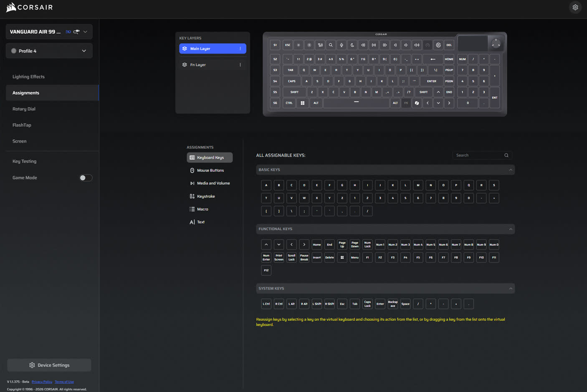The width and height of the screenshot is (587, 392).
Task: Click the Windows key in Functional Keys
Action: pyautogui.click(x=342, y=258)
